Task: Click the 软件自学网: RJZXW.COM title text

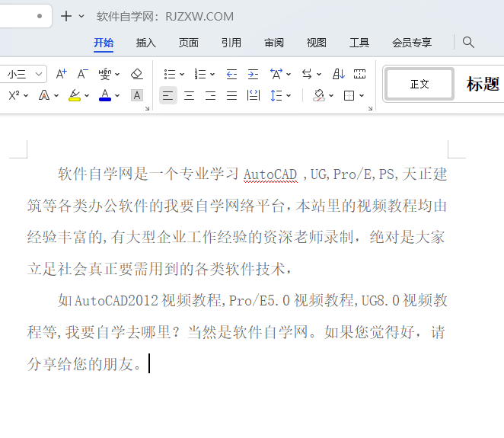Action: tap(165, 17)
